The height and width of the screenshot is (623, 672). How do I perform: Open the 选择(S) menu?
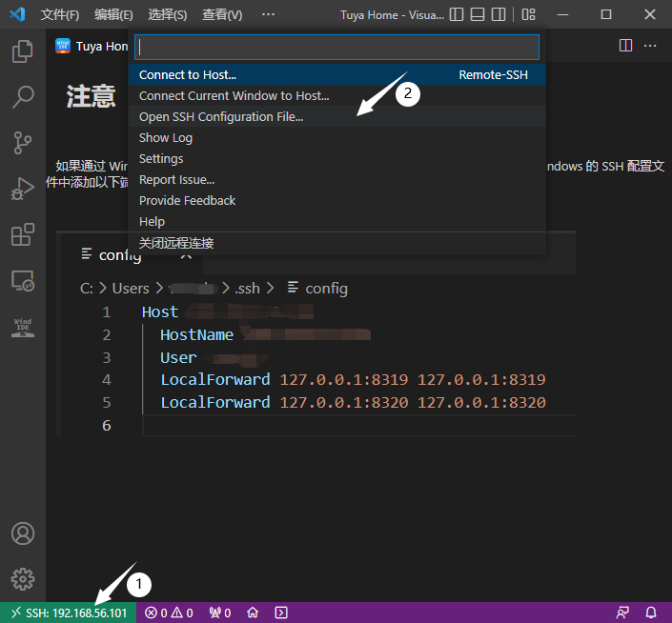point(168,14)
